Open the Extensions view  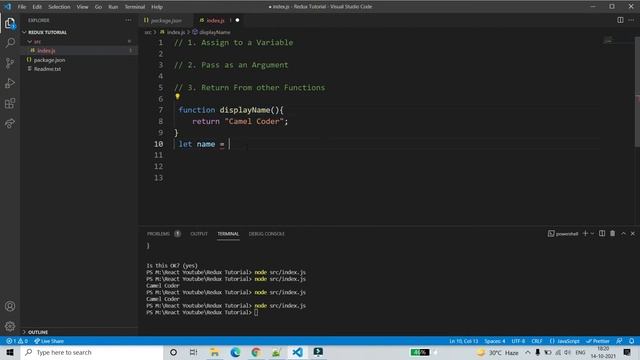[10, 103]
